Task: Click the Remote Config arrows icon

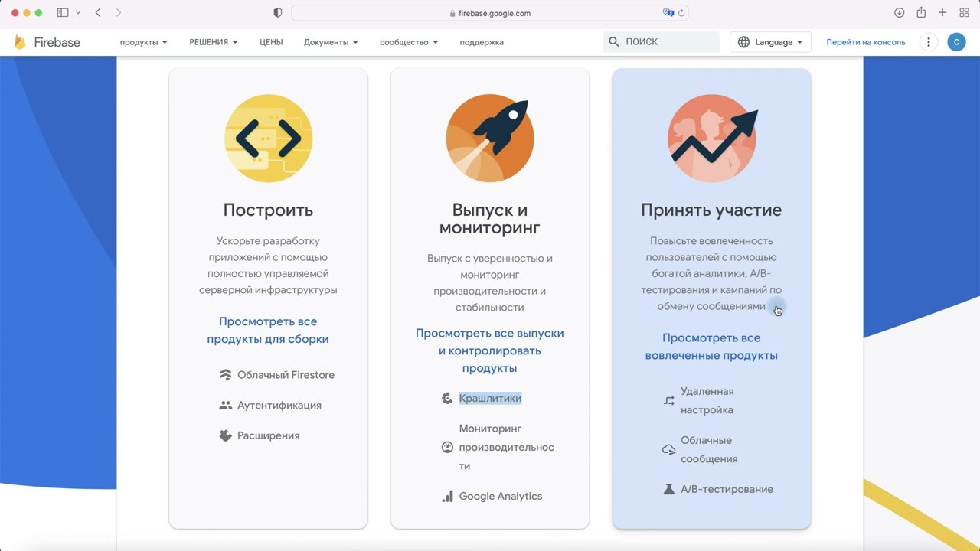Action: pos(669,400)
